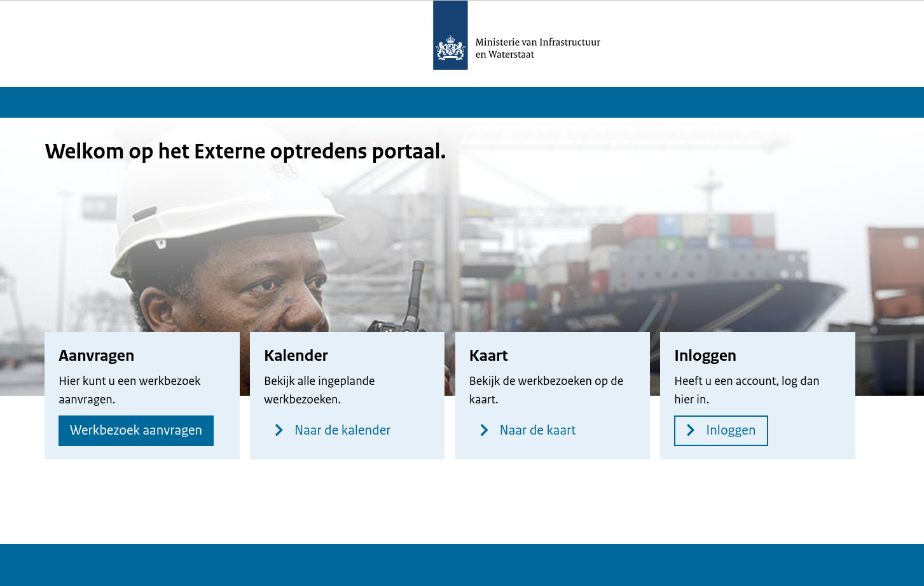Screen dimensions: 924x586
Task: Click the outlined Inloggen button
Action: pos(721,431)
